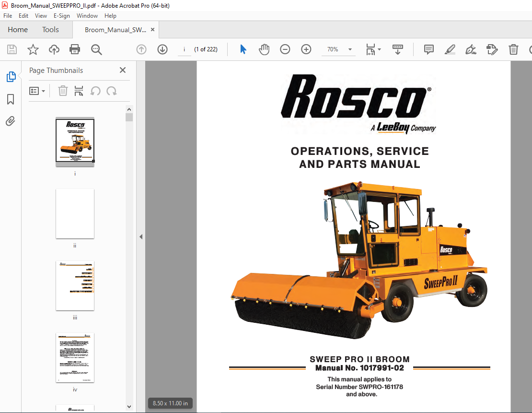Select the Broom_Manual_SW... document tab
The width and height of the screenshot is (532, 413).
116,30
